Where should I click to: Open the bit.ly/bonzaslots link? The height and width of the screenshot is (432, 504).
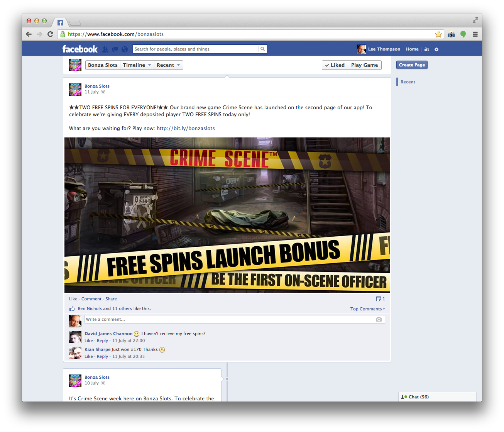point(186,128)
